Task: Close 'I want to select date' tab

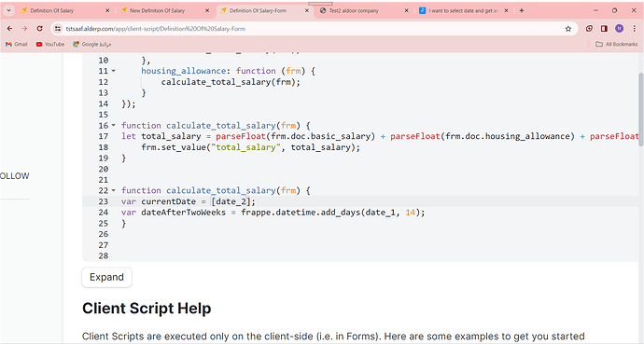Action: pyautogui.click(x=507, y=10)
